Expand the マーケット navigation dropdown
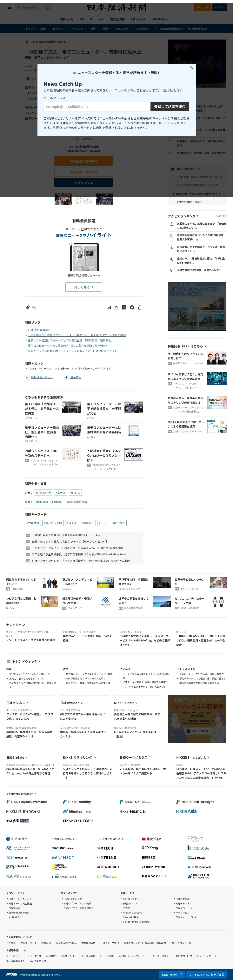233x980 pixels. (x=78, y=29)
